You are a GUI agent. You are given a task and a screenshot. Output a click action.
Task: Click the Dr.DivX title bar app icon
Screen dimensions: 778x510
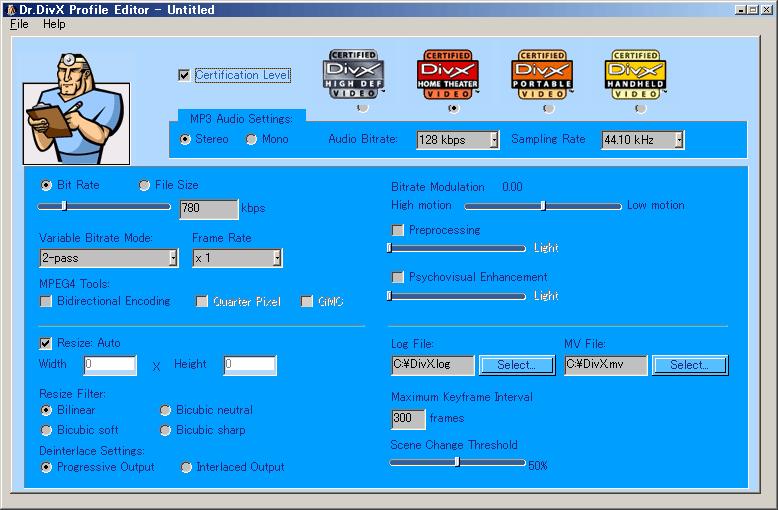coord(11,9)
